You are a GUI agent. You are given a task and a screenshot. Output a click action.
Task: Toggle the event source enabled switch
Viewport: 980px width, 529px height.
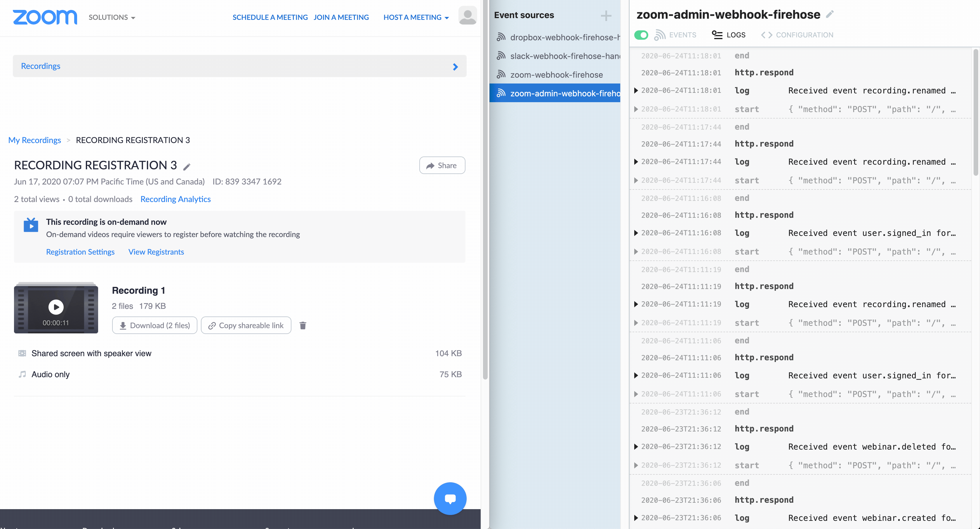pyautogui.click(x=641, y=35)
